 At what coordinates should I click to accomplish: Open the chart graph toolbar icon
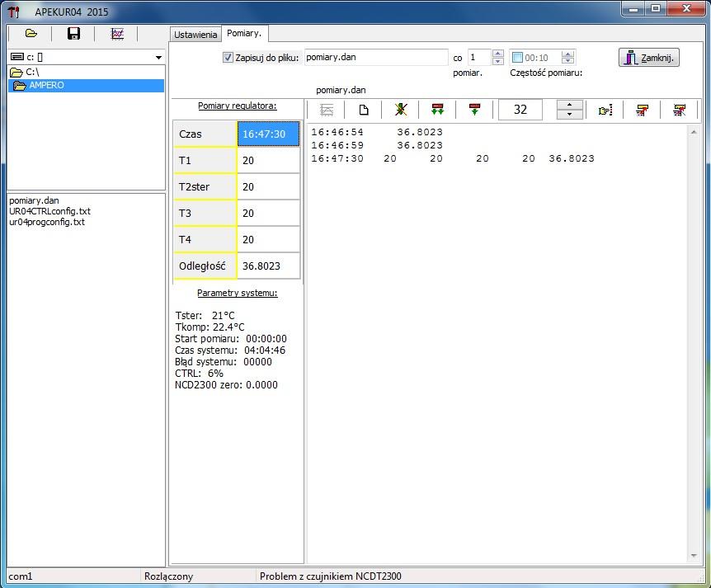click(x=117, y=34)
